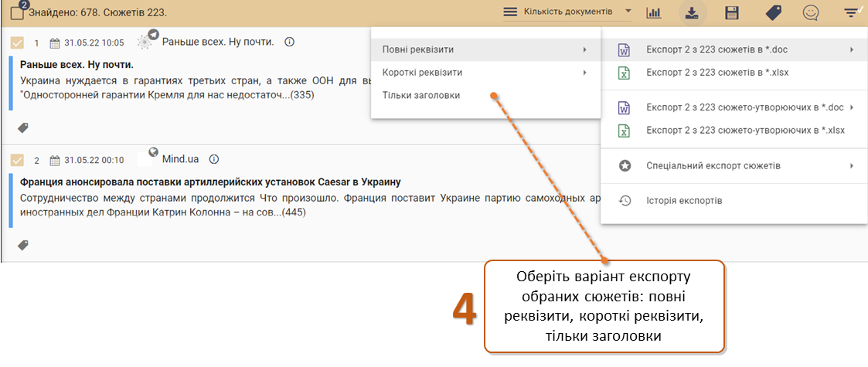Viewport: 868px width, 367px height.
Task: Open the statistics bar chart icon
Action: coord(654,12)
